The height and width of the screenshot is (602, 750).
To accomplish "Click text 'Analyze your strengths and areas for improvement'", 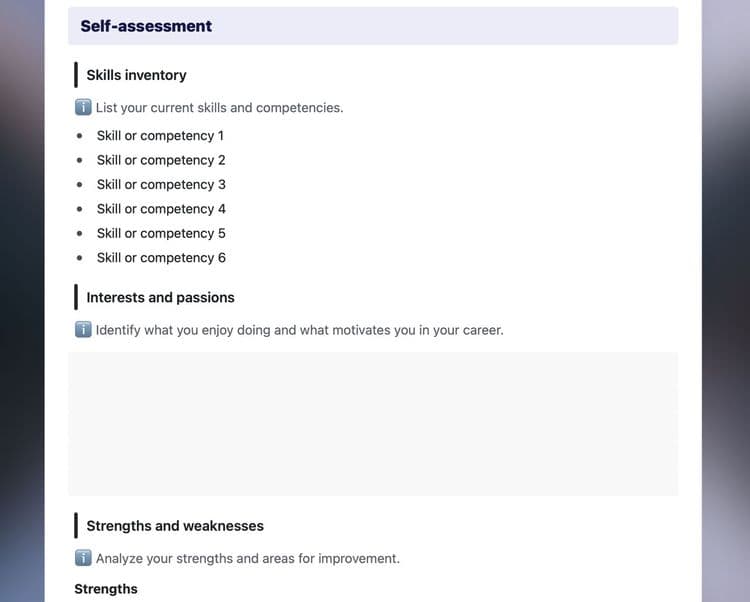I will pos(247,558).
